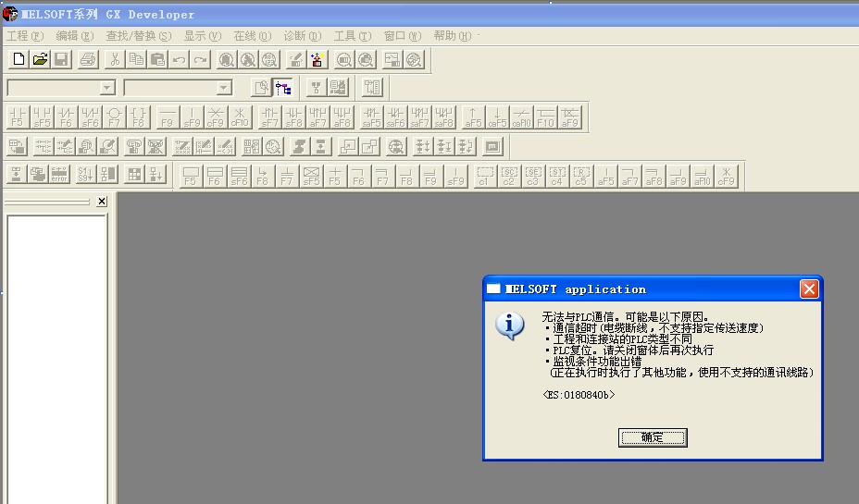The height and width of the screenshot is (504, 859).
Task: Select the F7 coil tool
Action: [x=114, y=117]
